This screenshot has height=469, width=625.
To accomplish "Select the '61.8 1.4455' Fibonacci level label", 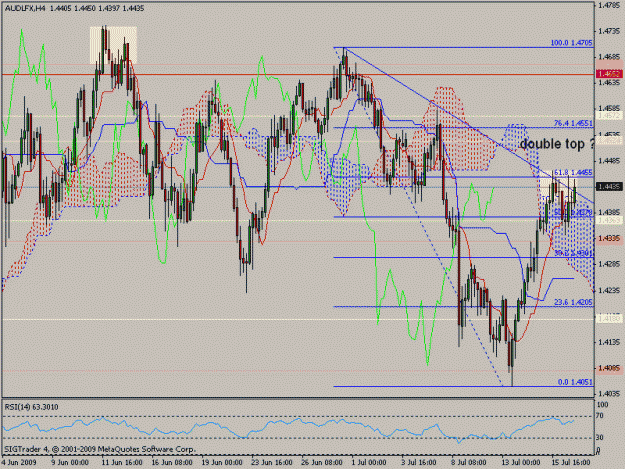I will coord(573,173).
